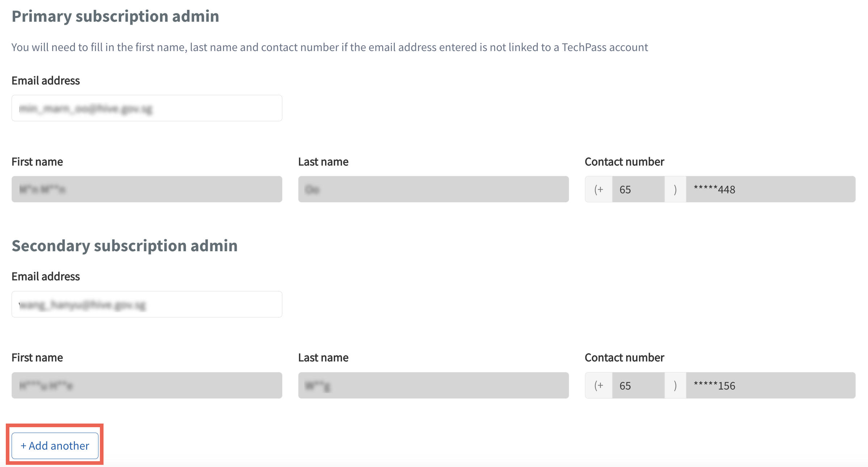Click the secondary admin email address field
The width and height of the screenshot is (868, 467).
[x=147, y=304]
